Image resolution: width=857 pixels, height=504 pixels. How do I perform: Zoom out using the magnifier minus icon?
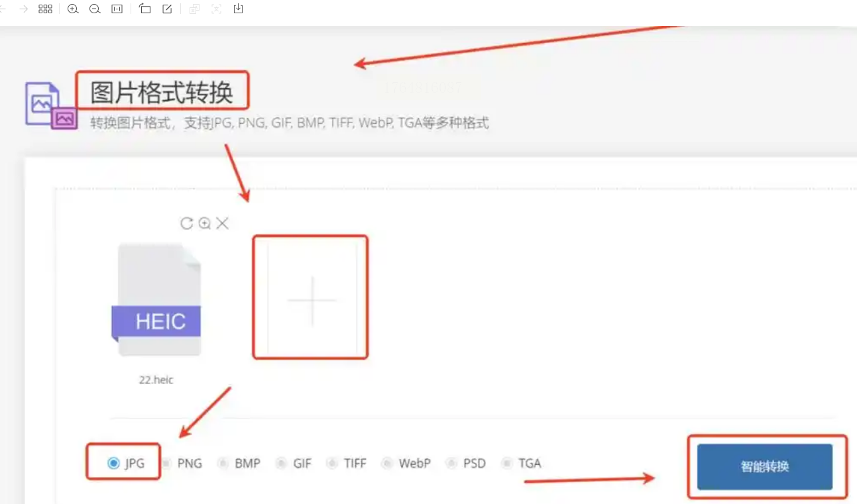tap(95, 9)
